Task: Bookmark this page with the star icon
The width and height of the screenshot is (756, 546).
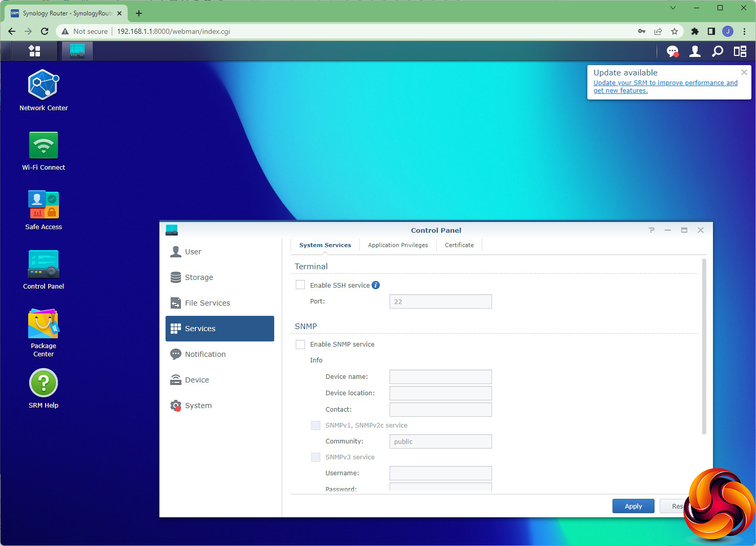Action: tap(675, 31)
